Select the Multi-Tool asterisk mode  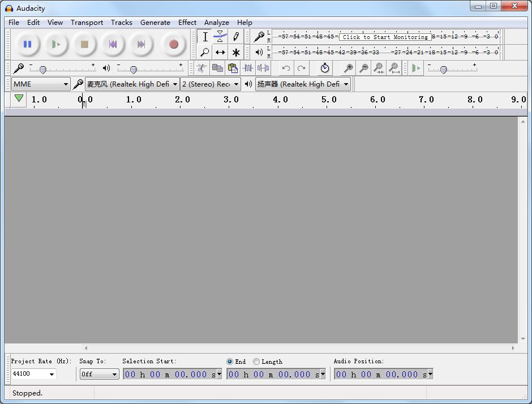pos(236,52)
